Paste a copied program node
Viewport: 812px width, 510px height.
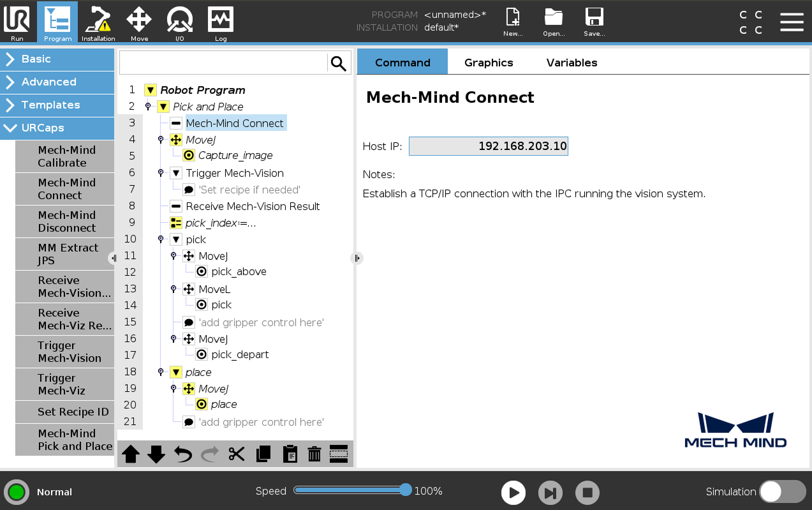click(x=290, y=453)
